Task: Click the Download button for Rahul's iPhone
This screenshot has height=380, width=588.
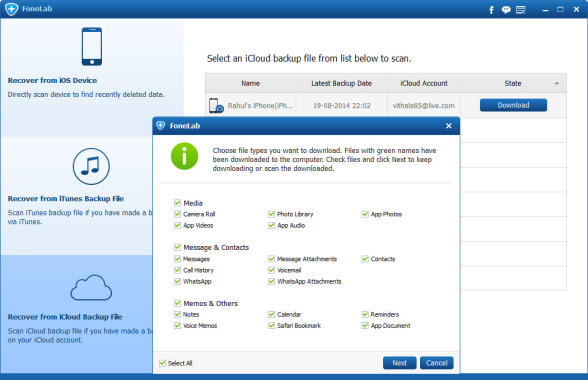Action: click(513, 105)
